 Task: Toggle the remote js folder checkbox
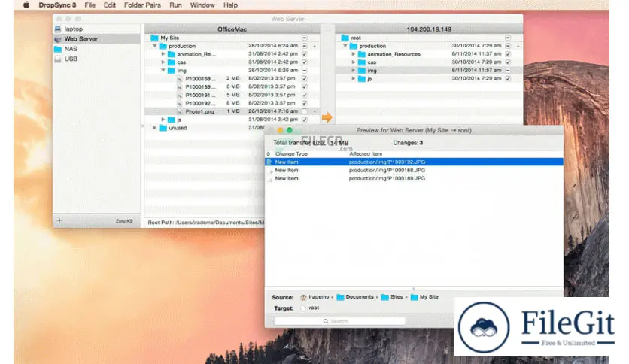[x=508, y=78]
